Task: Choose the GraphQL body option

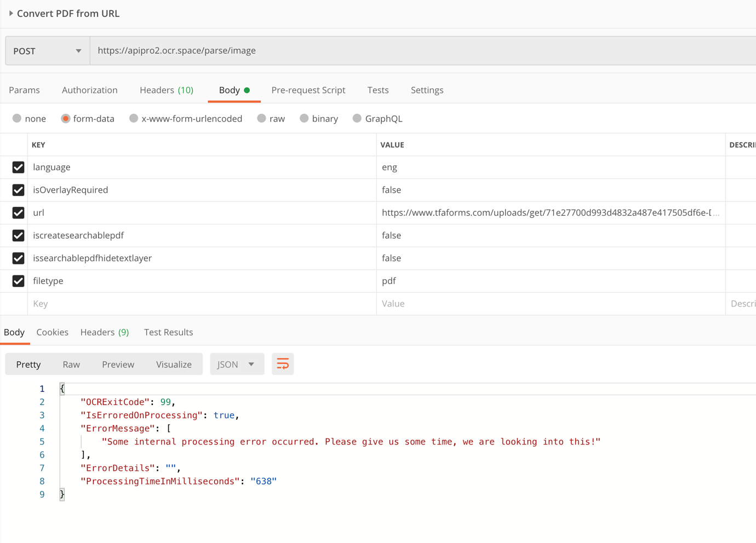Action: point(357,118)
